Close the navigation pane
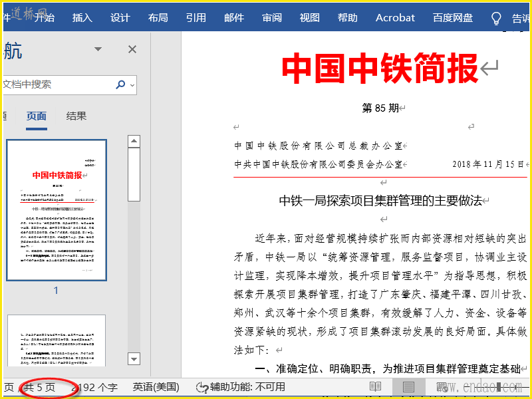Image resolution: width=532 pixels, height=399 pixels. point(132,49)
